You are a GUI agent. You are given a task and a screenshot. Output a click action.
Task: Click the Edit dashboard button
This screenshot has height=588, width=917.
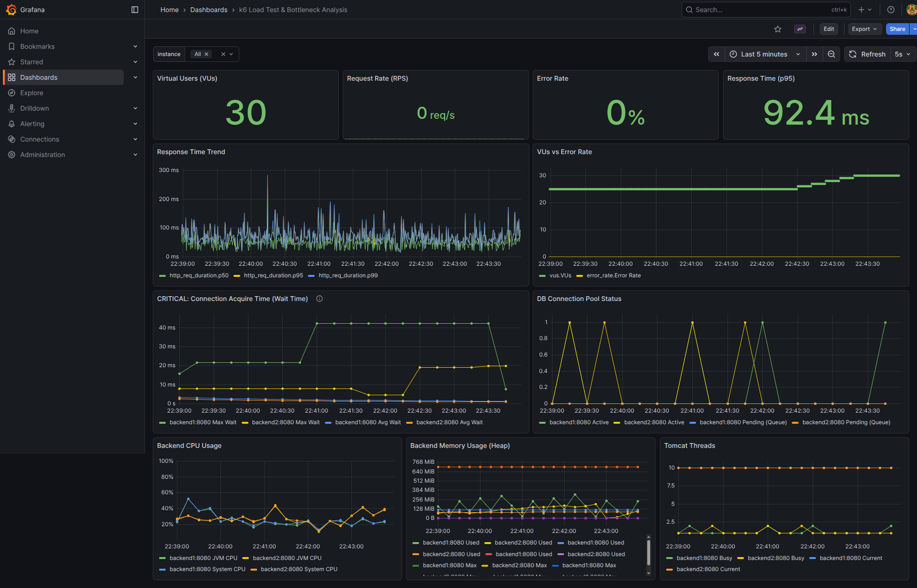tap(829, 29)
